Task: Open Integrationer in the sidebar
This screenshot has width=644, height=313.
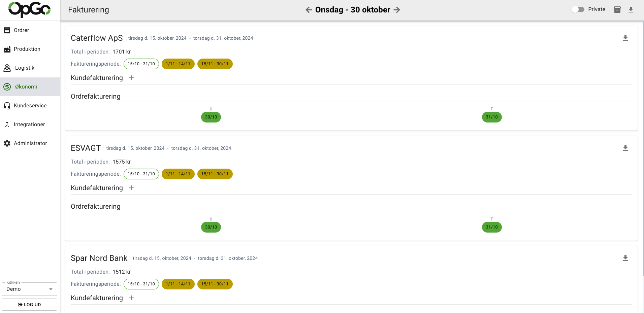Action: point(30,125)
